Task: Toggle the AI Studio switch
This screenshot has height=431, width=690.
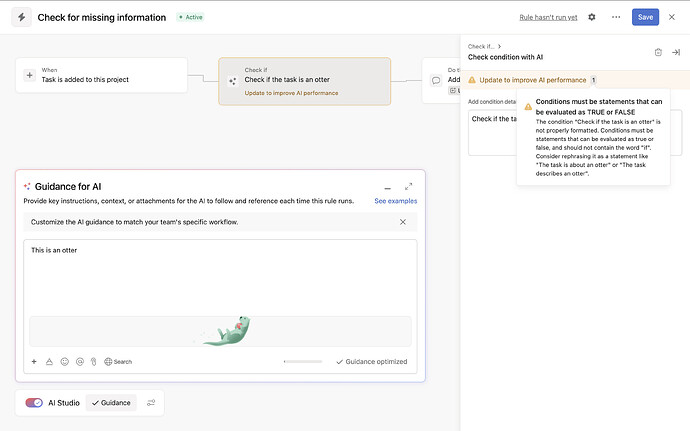Action: coord(34,403)
